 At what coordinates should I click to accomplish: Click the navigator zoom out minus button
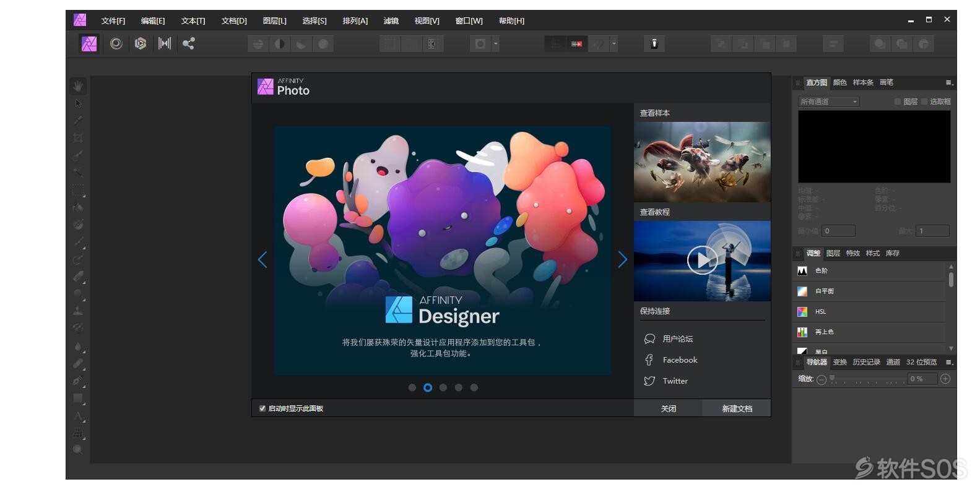822,379
